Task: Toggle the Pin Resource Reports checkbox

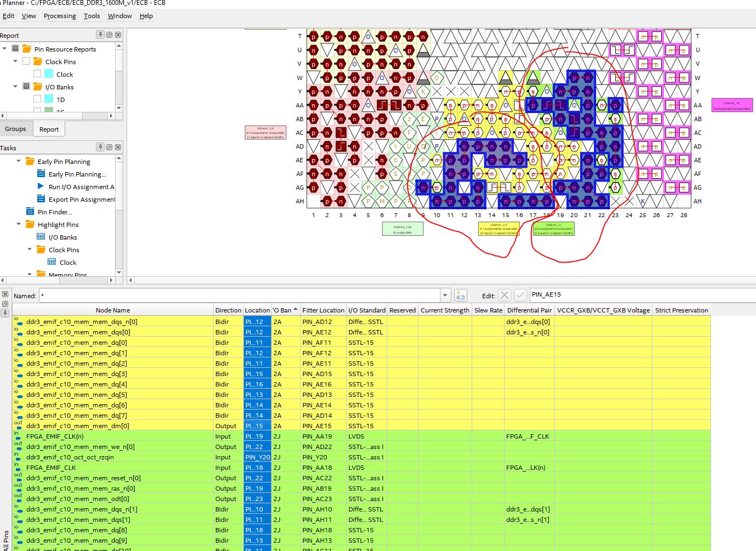Action: tap(15, 49)
